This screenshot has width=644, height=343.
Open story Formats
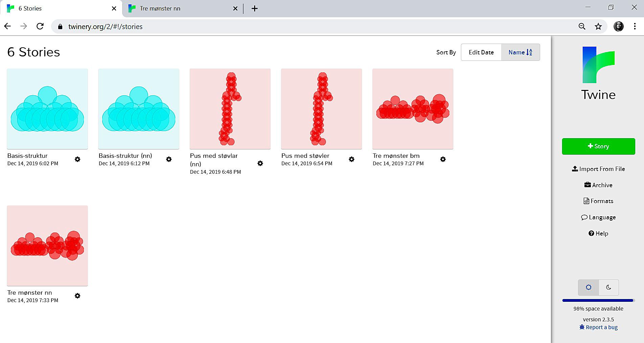click(x=598, y=201)
